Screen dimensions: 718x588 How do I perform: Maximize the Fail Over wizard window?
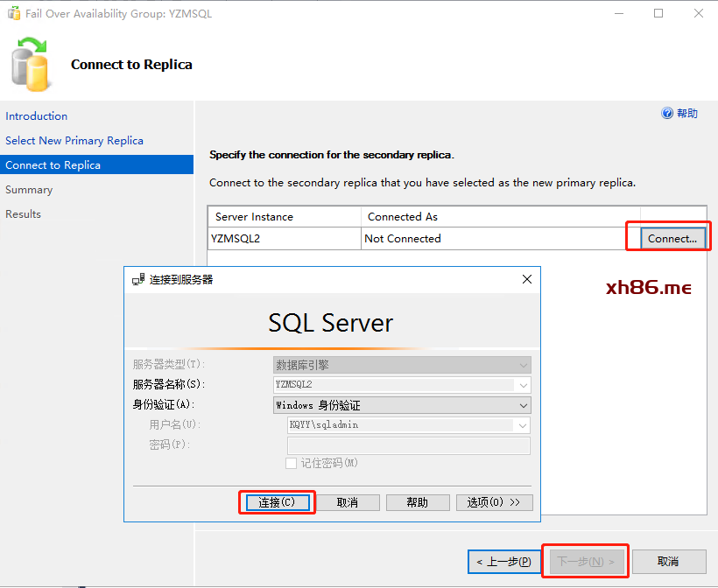(x=658, y=14)
